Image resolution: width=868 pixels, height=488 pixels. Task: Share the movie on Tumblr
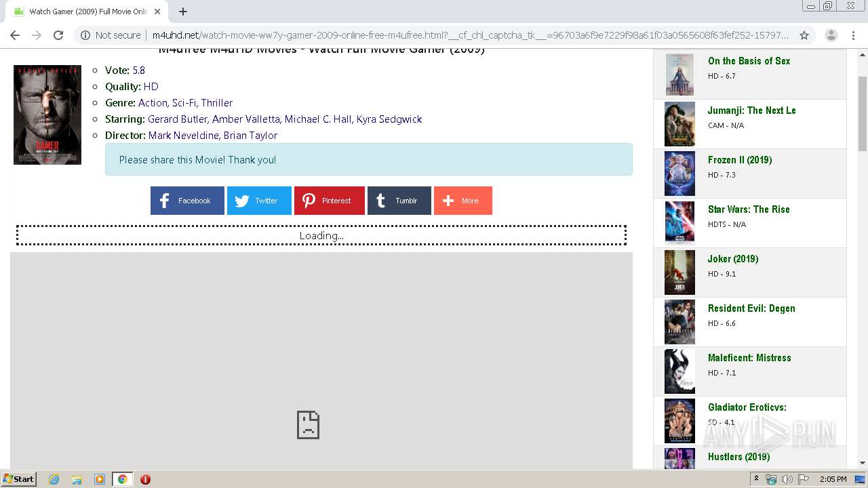(x=399, y=201)
